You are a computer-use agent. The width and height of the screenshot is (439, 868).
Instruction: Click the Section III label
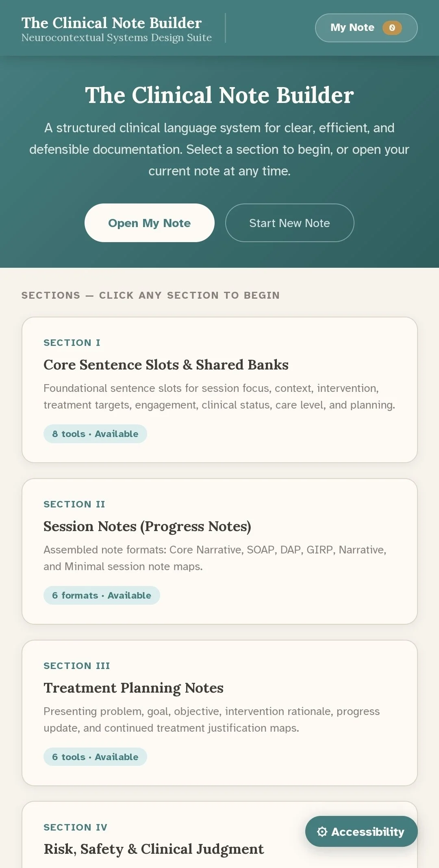[77, 666]
